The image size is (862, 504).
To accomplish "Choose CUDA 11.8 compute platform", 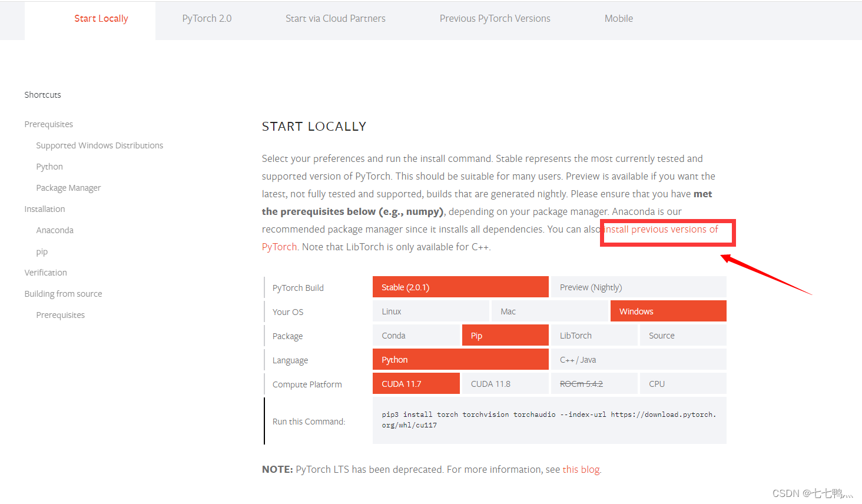I will 505,383.
